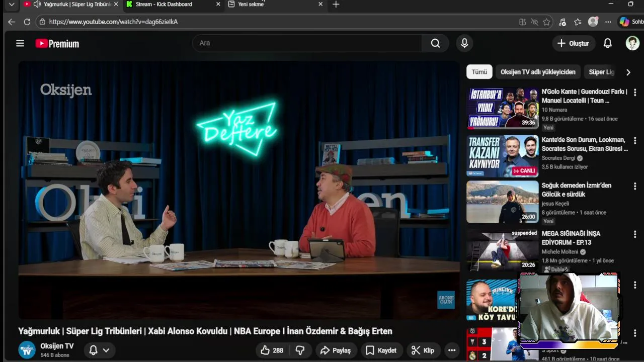Open the Socrates Dergi channel name

click(558, 158)
